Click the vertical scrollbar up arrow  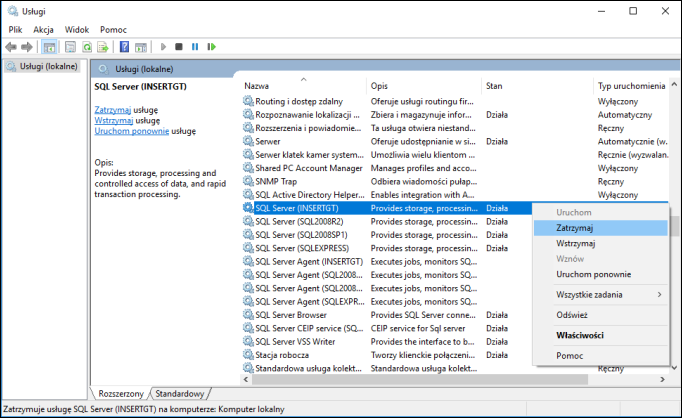674,84
